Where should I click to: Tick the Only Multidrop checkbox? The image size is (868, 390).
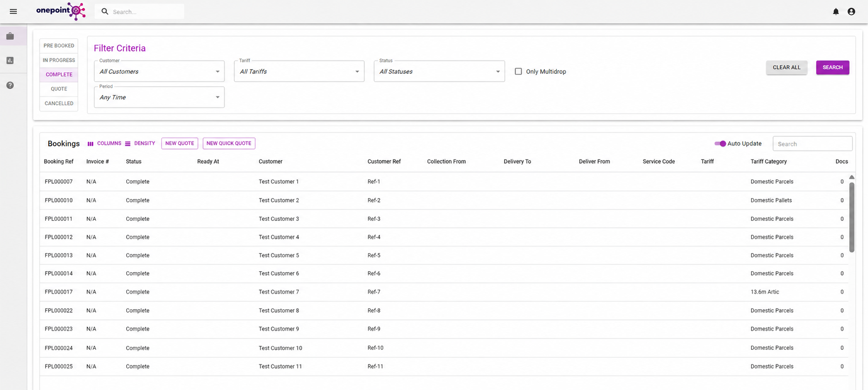pos(518,71)
